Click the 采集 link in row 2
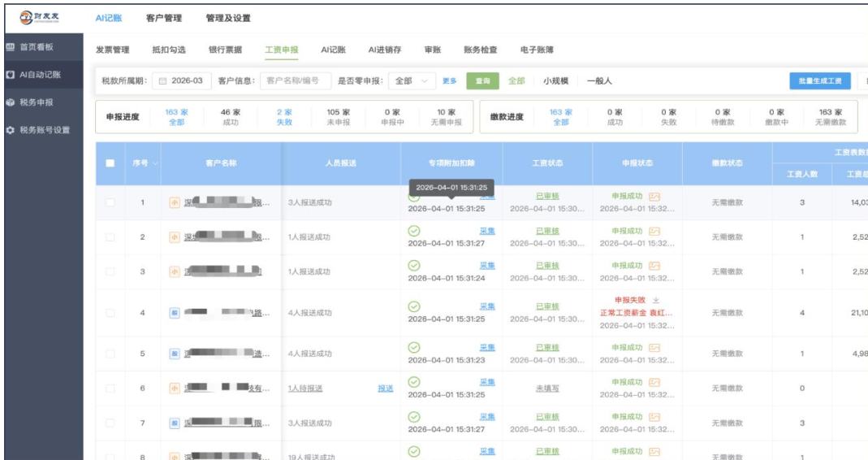This screenshot has height=460, width=868. pyautogui.click(x=487, y=231)
